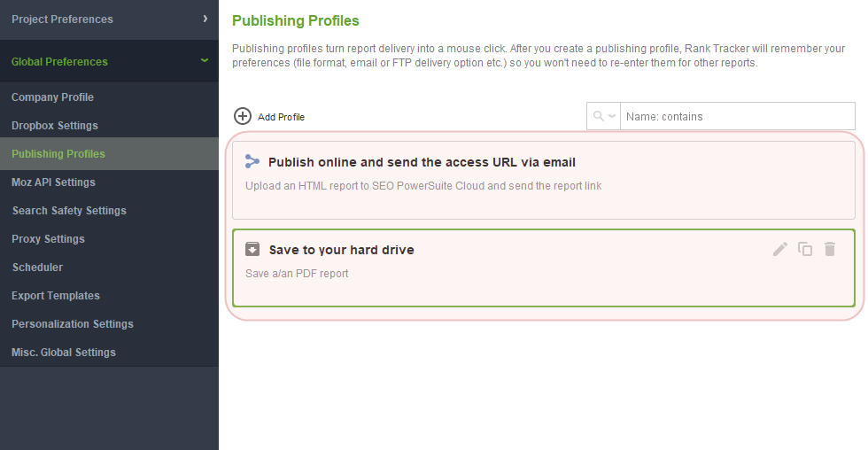Delete the Save to hard drive profile
This screenshot has height=450, width=868.
click(830, 249)
